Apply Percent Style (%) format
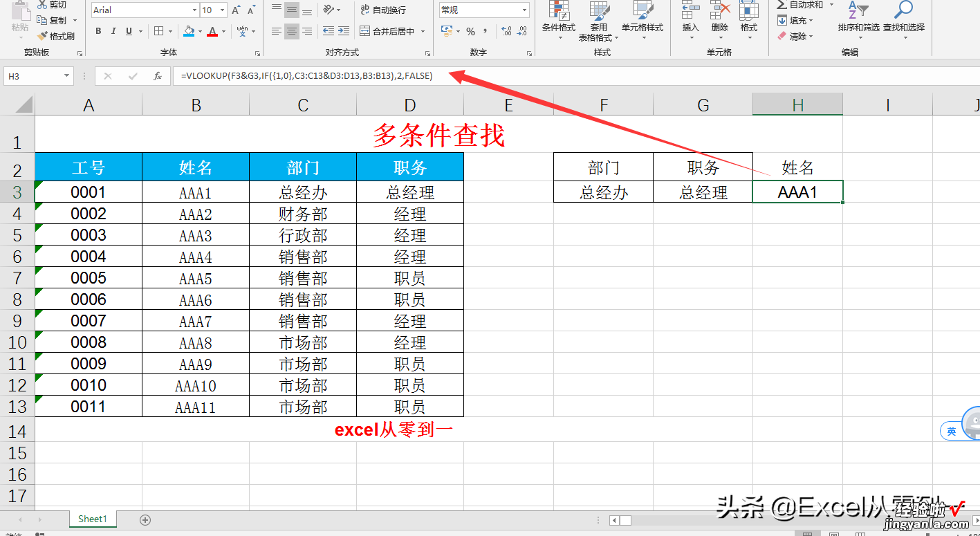This screenshot has width=980, height=536. pos(470,31)
